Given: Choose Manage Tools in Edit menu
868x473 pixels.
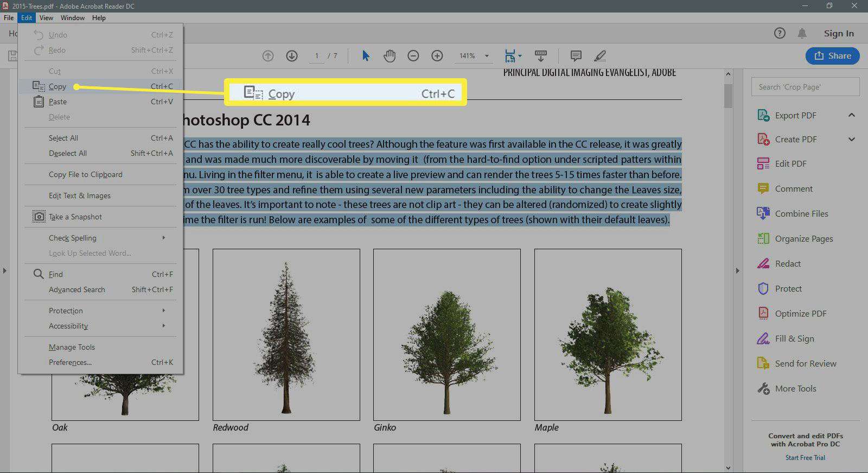Looking at the screenshot, I should (100, 347).
